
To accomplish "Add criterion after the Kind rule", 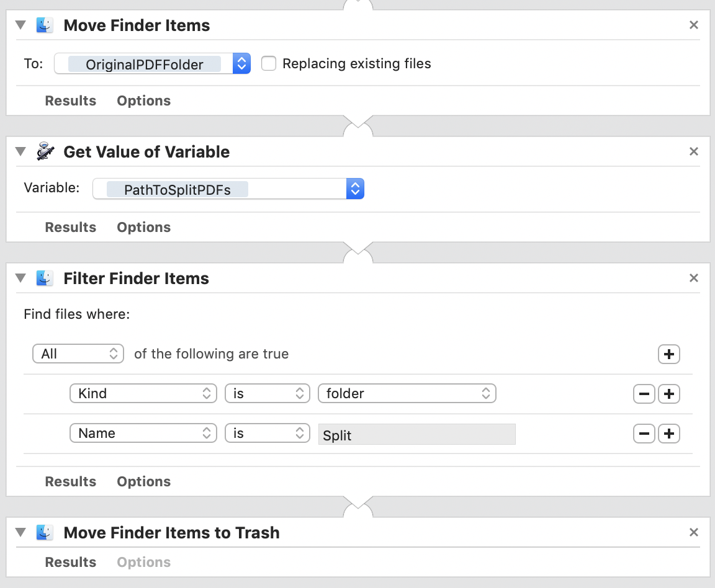I will click(669, 394).
